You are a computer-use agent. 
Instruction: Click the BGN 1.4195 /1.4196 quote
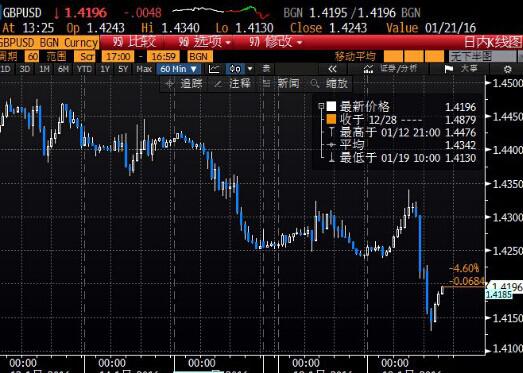point(352,13)
